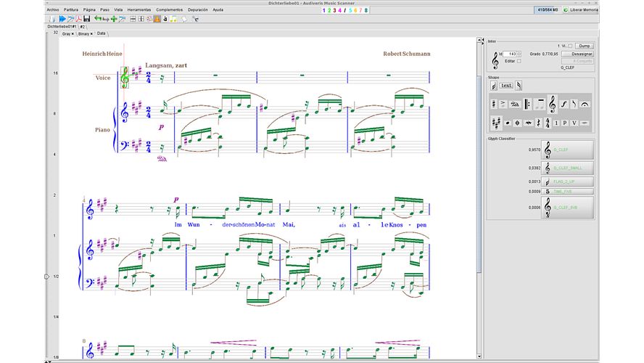
Task: Toggle the orange warning toolbar icon
Action: click(x=157, y=19)
